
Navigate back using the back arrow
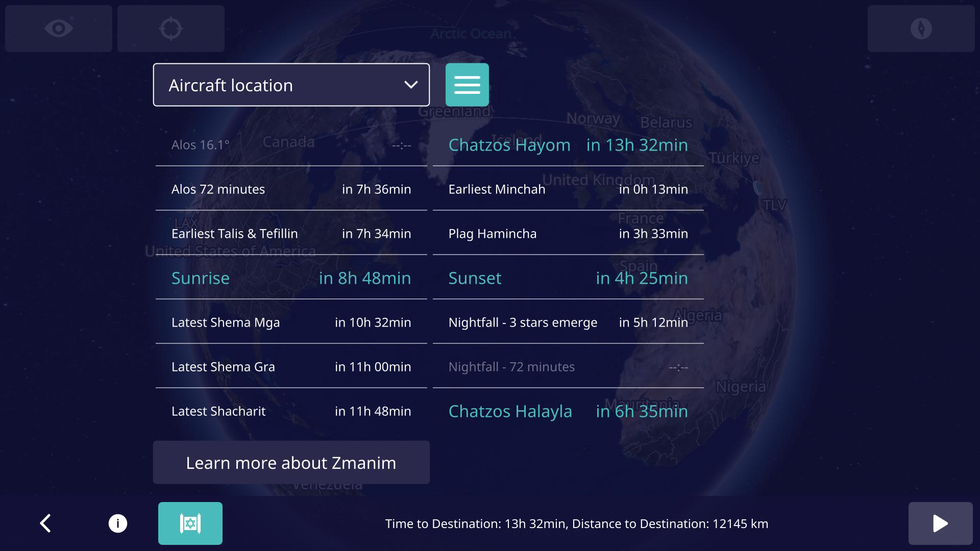click(x=45, y=523)
